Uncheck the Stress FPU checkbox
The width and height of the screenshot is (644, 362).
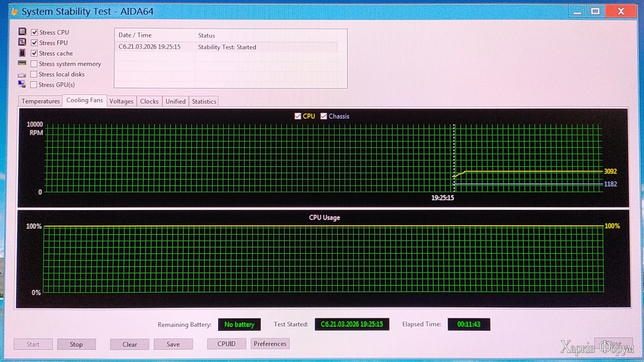(x=34, y=43)
